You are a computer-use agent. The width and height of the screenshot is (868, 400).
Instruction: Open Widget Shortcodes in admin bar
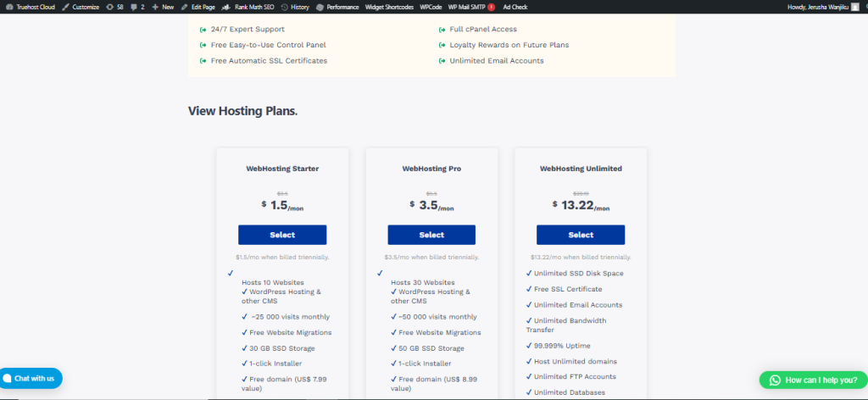coord(389,7)
